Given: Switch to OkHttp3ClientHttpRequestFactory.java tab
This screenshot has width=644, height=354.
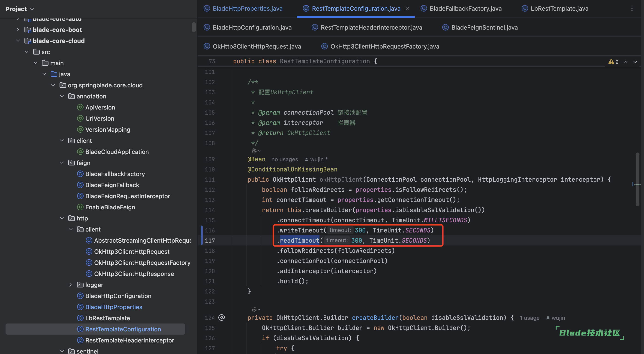Looking at the screenshot, I should [x=380, y=46].
